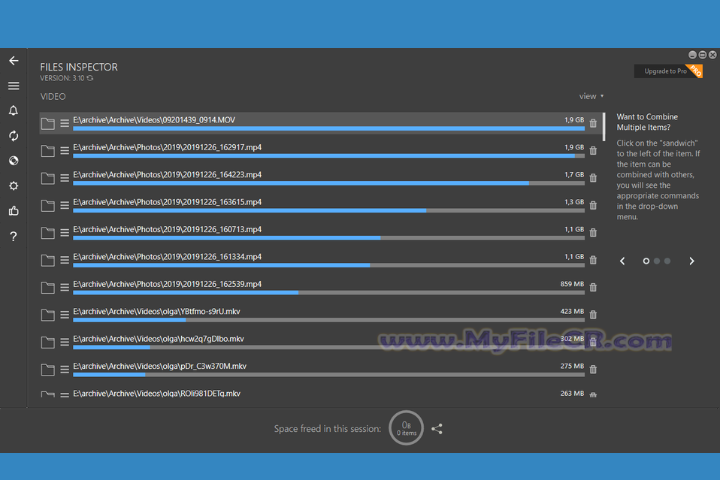Image resolution: width=720 pixels, height=480 pixels.
Task: Expand the view dropdown
Action: (x=591, y=96)
